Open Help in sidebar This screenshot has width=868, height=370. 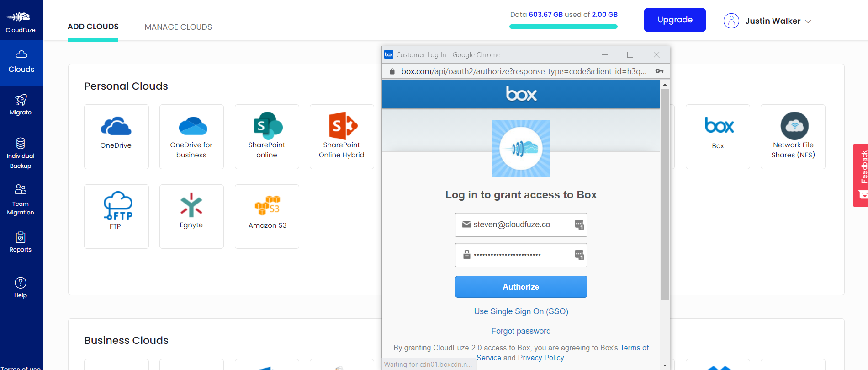pos(21,288)
